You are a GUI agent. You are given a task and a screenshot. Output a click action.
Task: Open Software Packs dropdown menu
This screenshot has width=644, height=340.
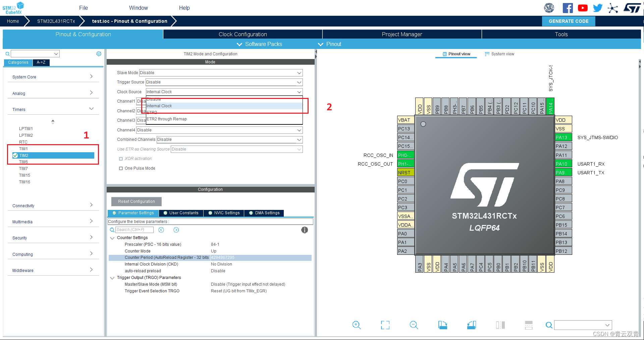[259, 44]
